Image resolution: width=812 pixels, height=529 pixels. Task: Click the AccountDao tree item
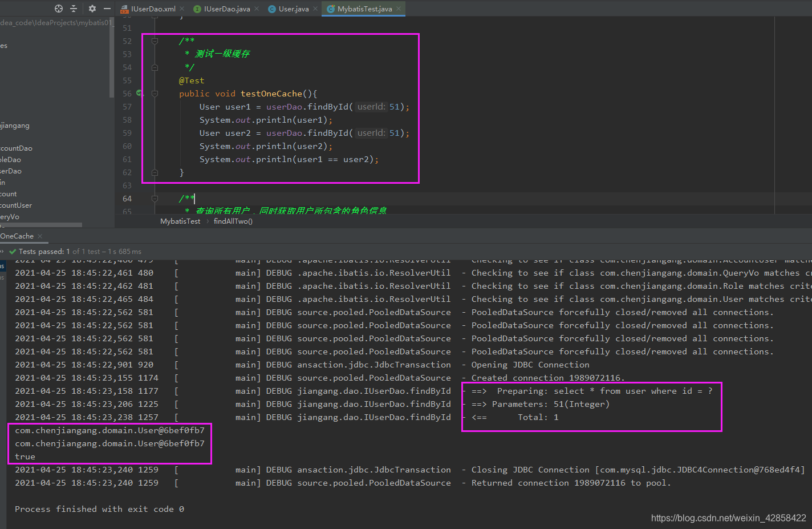coord(16,148)
